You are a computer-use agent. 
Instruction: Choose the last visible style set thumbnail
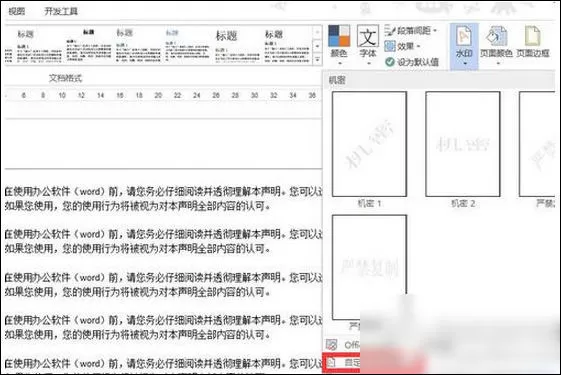286,46
